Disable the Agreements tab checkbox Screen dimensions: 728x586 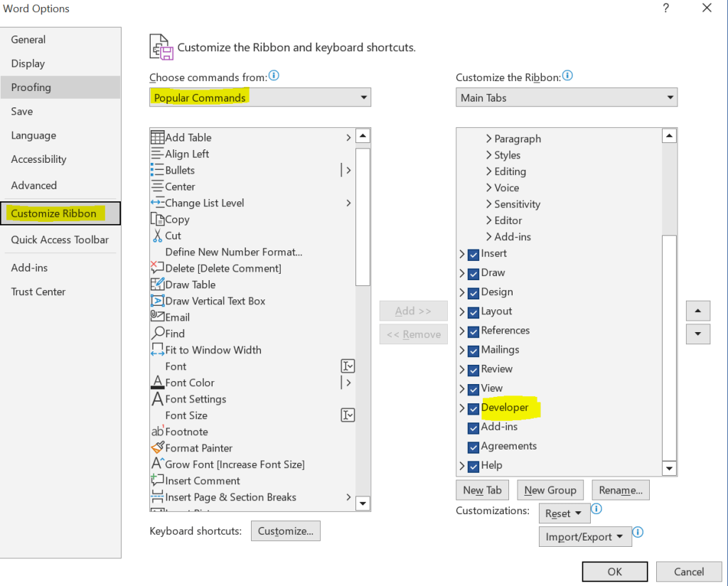pos(473,447)
